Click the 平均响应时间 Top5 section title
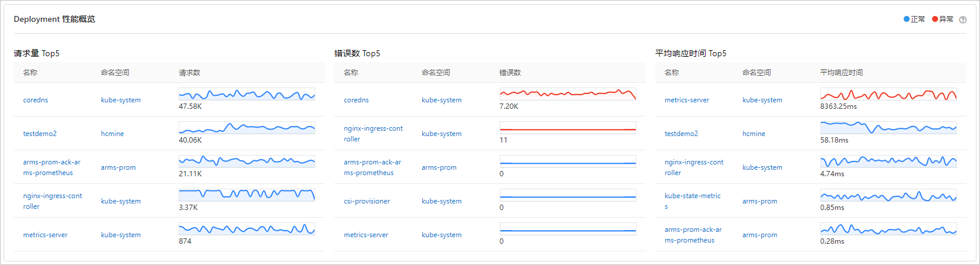Screen dimensions: 980x265 coord(691,53)
